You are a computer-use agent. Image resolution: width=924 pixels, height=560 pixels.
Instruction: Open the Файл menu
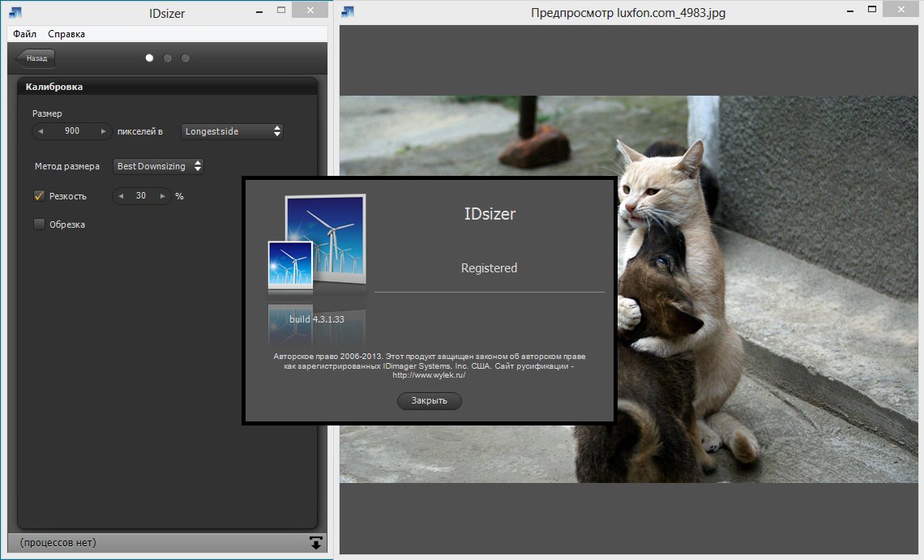tap(25, 34)
